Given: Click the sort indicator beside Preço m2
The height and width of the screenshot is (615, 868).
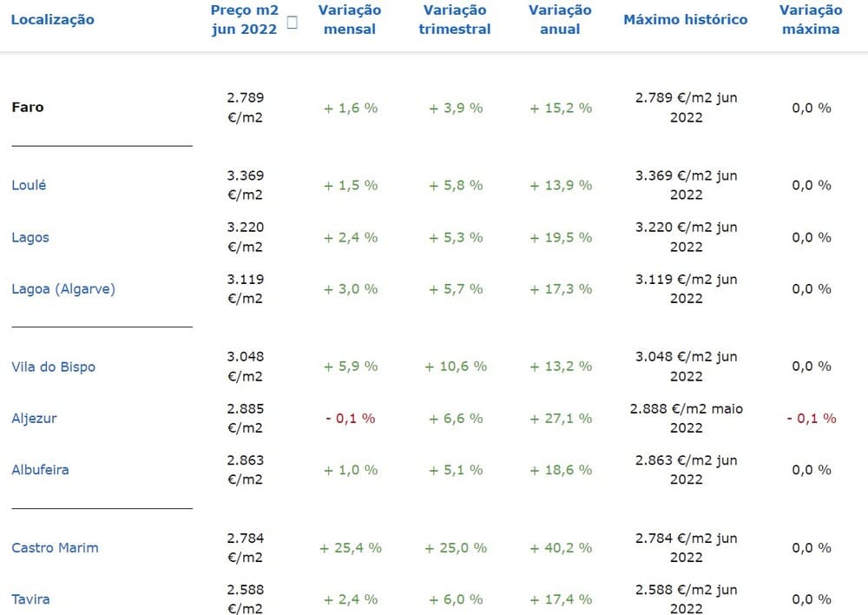Looking at the screenshot, I should [x=293, y=23].
